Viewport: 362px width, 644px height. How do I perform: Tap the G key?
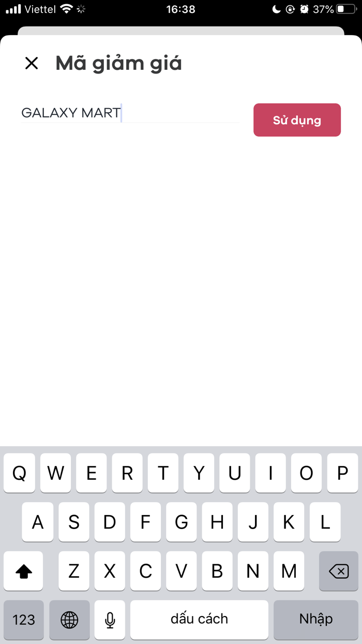(x=181, y=522)
